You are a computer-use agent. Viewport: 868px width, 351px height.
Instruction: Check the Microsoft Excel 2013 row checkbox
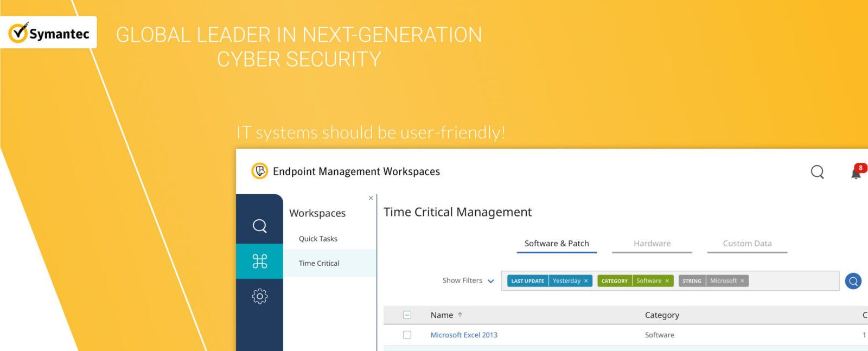[407, 335]
